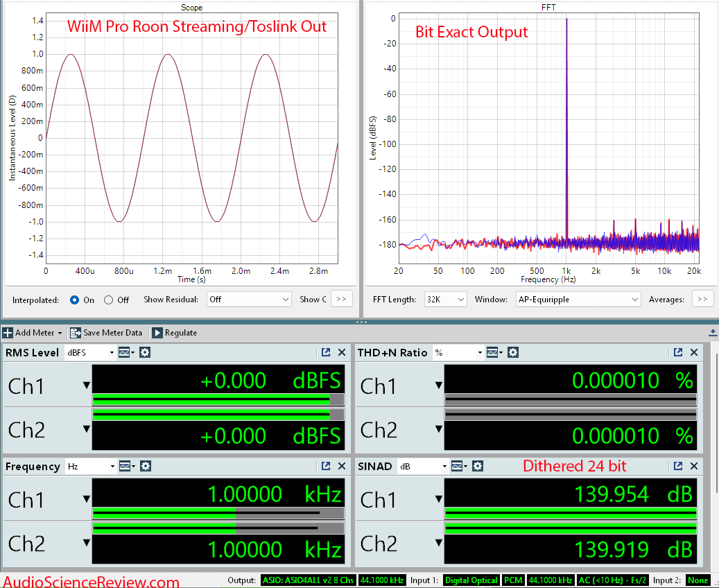Open THD+N Ratio settings gear
Viewport: 719px width, 588px height.
click(513, 352)
